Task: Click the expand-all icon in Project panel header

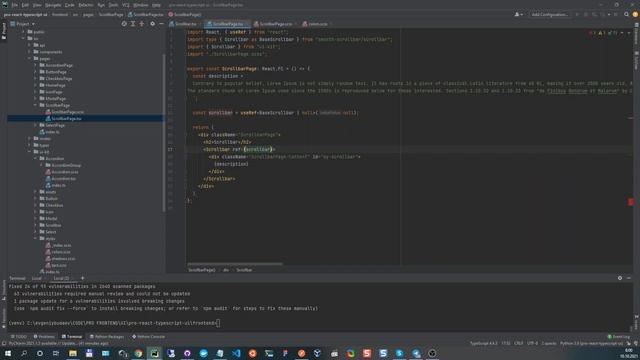Action: 133,24
